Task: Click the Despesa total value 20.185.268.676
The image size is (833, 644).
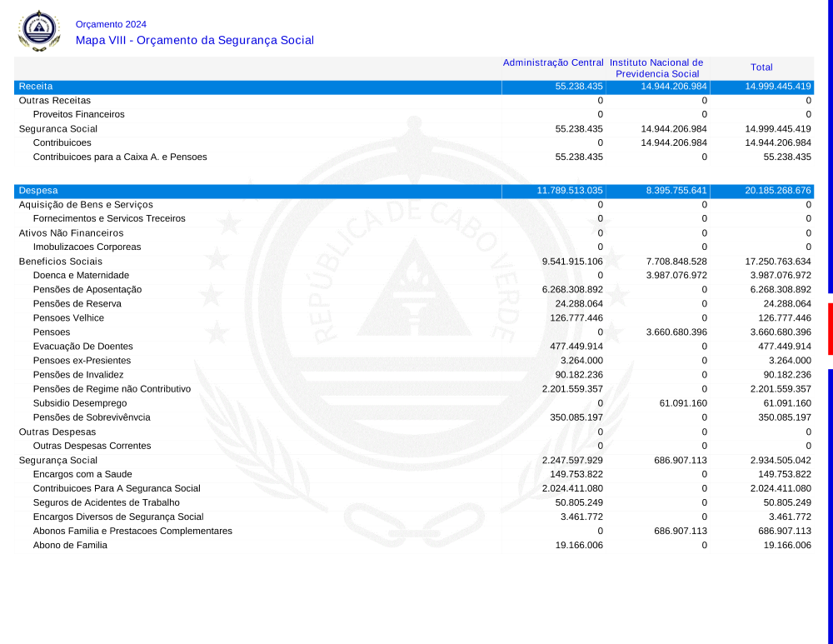Action: tap(777, 191)
